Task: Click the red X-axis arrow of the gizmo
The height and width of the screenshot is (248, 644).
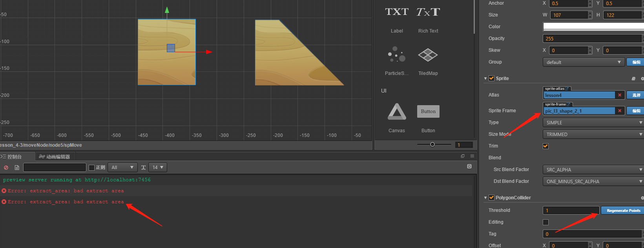Action: pos(209,52)
